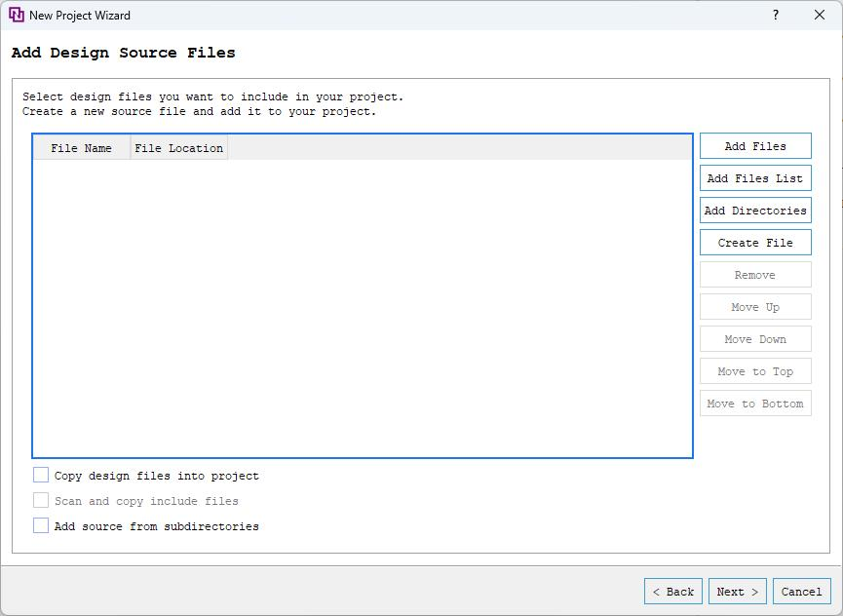Click the Add Files button

tap(755, 146)
